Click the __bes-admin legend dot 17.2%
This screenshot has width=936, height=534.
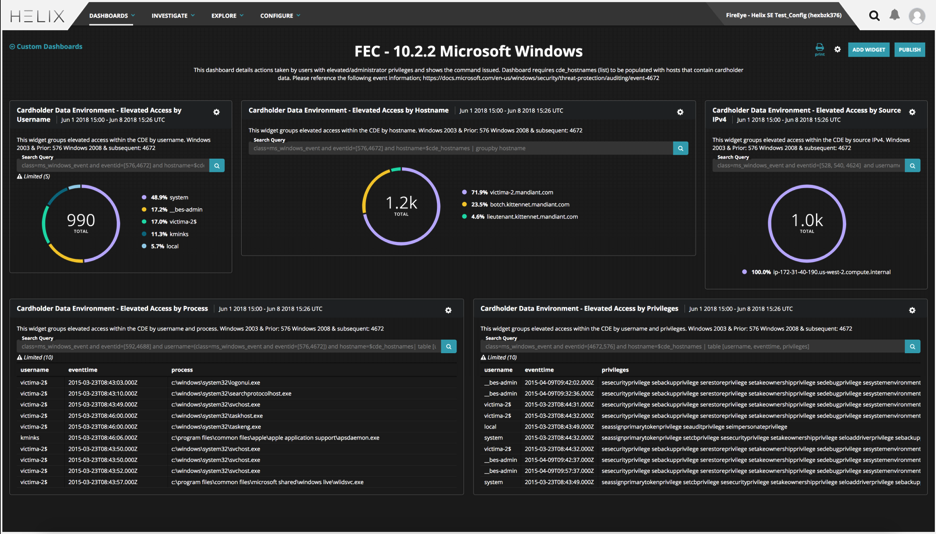pyautogui.click(x=144, y=209)
